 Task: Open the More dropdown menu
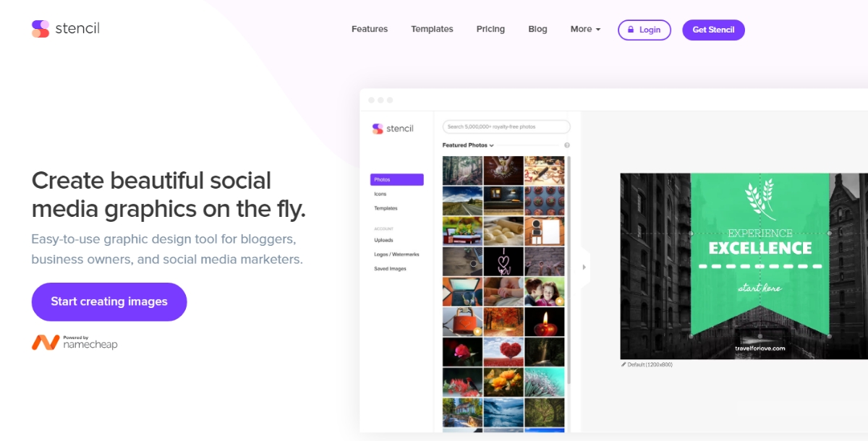coord(585,30)
